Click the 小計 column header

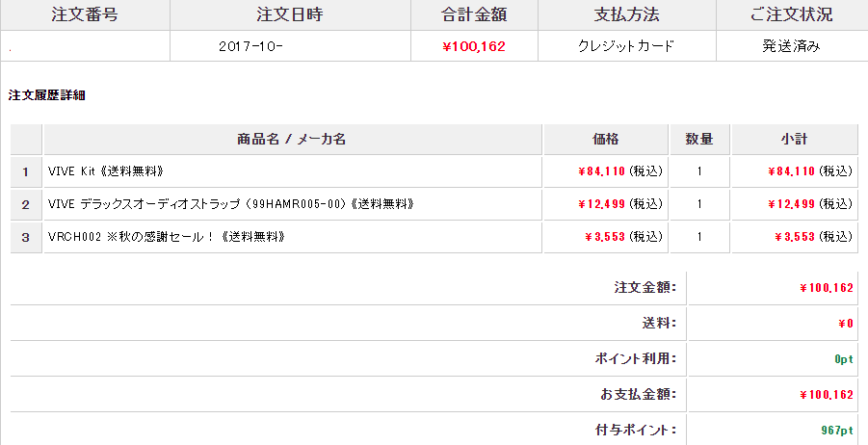point(794,140)
